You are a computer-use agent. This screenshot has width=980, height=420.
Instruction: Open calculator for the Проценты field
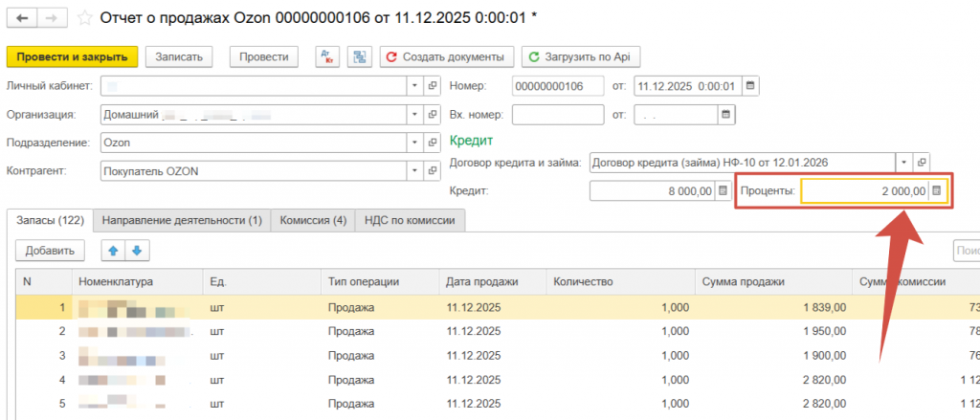937,191
